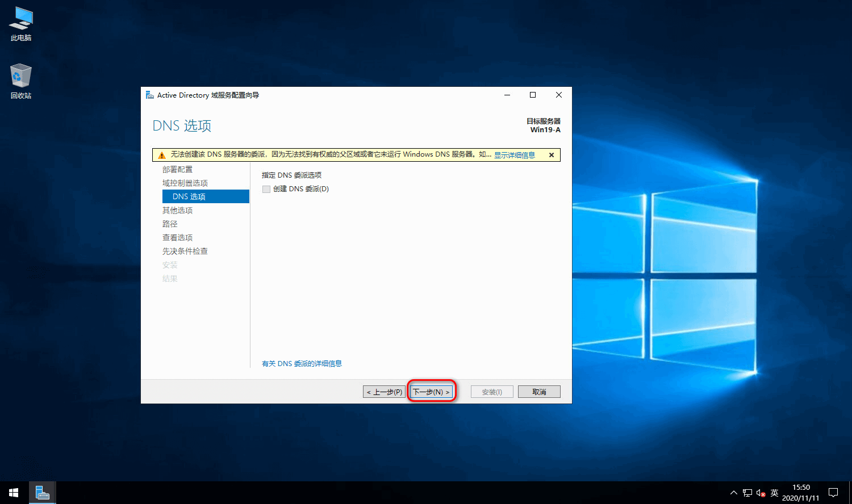The height and width of the screenshot is (504, 852).
Task: Go to 查看选项 step
Action: pyautogui.click(x=178, y=237)
